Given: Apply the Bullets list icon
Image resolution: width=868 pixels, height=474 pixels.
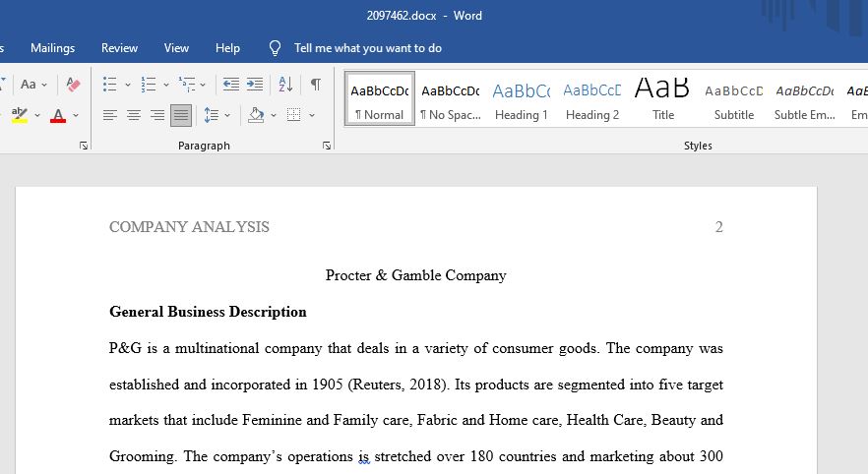Looking at the screenshot, I should [x=109, y=84].
